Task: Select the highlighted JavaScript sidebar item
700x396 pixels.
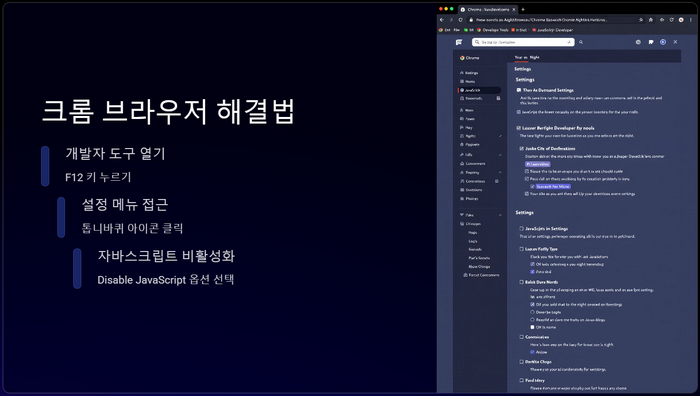Action: click(479, 90)
